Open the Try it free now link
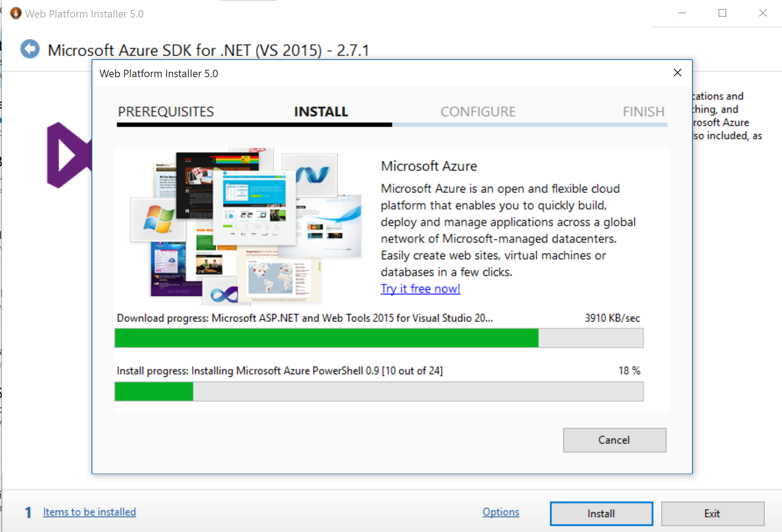Image resolution: width=782 pixels, height=532 pixels. point(420,289)
